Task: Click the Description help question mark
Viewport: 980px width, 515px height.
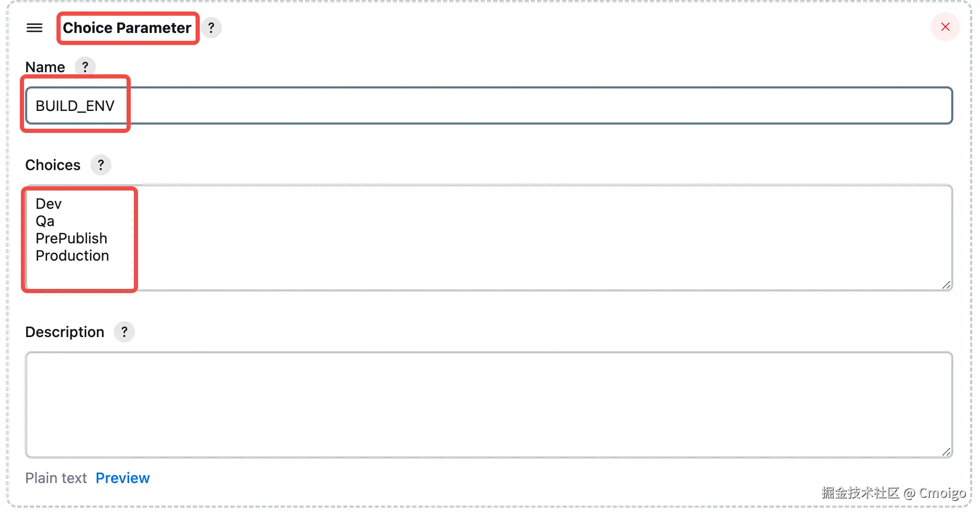Action: 124,332
